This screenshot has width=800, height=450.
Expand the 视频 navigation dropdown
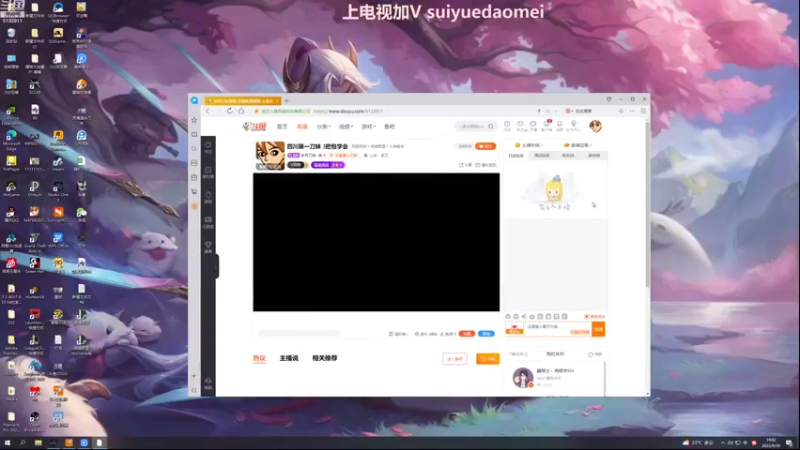[x=346, y=127]
